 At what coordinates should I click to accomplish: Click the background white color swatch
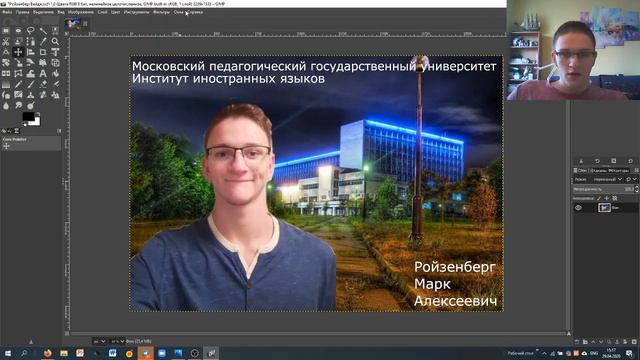pos(36,122)
